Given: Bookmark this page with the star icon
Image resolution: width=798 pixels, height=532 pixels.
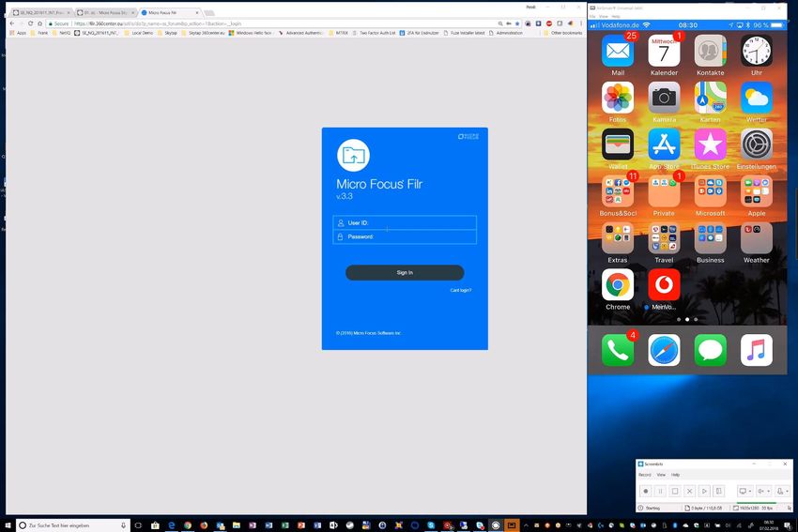Looking at the screenshot, I should coord(517,23).
